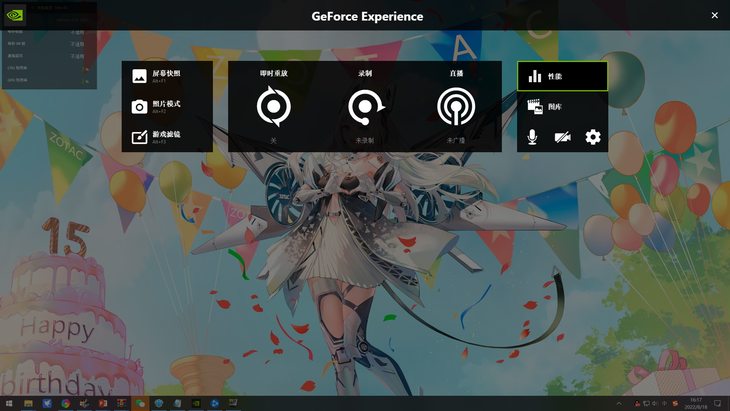Image resolution: width=730 pixels, height=411 pixels.
Task: Open the 直播 broadcast live menu
Action: point(456,106)
